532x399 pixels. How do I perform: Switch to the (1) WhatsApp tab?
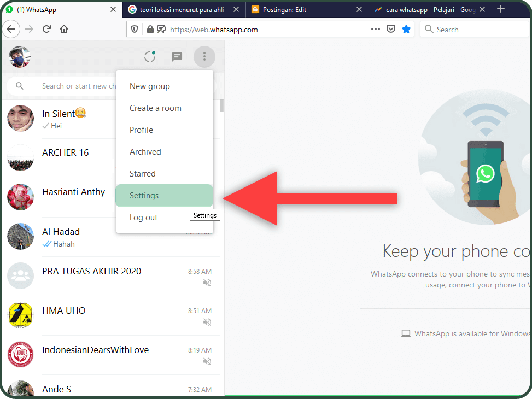coord(61,9)
